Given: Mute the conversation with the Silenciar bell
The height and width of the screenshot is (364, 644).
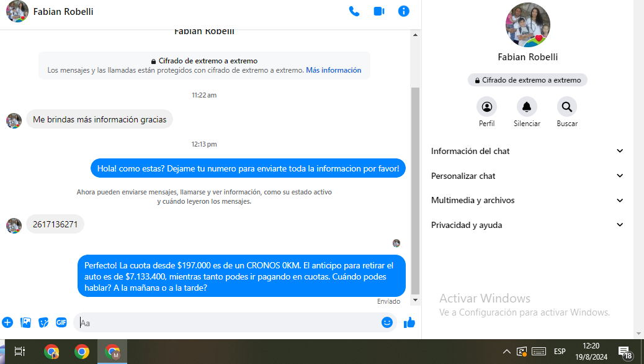Looking at the screenshot, I should (527, 107).
